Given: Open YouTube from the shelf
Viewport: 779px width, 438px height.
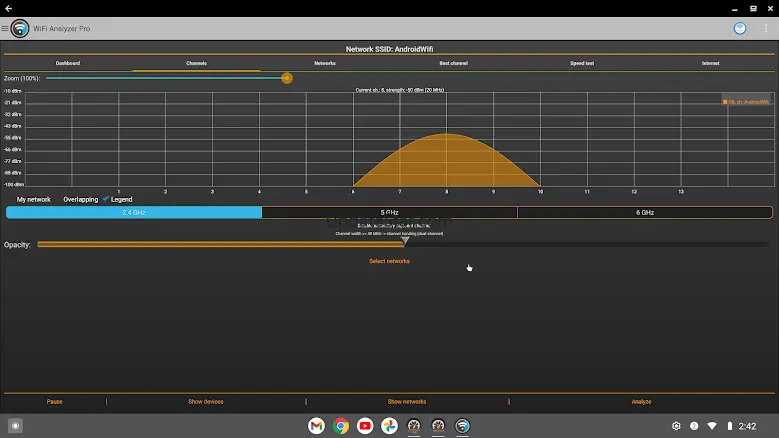Looking at the screenshot, I should [365, 426].
